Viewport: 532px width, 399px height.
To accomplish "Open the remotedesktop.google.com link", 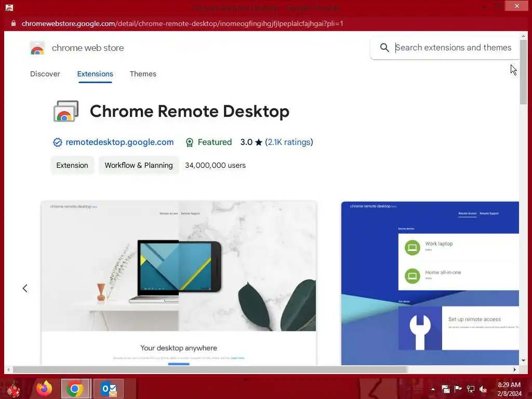I will click(x=119, y=142).
